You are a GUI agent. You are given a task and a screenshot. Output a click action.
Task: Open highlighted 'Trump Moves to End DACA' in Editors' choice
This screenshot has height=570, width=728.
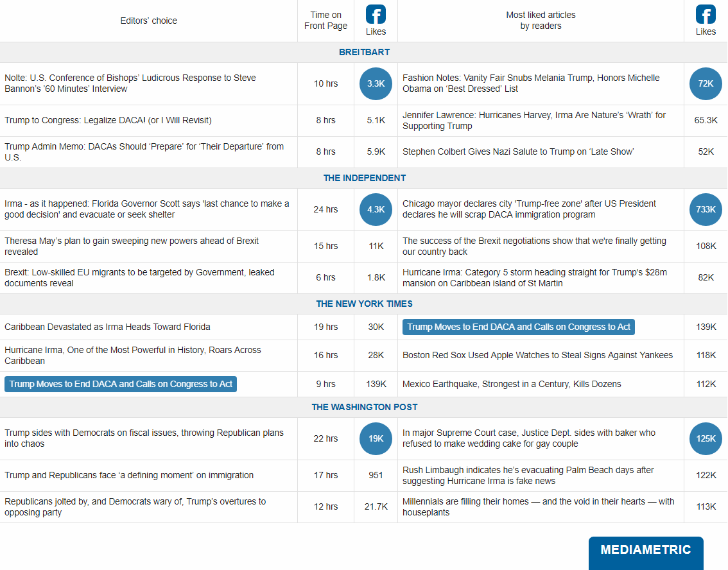[121, 384]
